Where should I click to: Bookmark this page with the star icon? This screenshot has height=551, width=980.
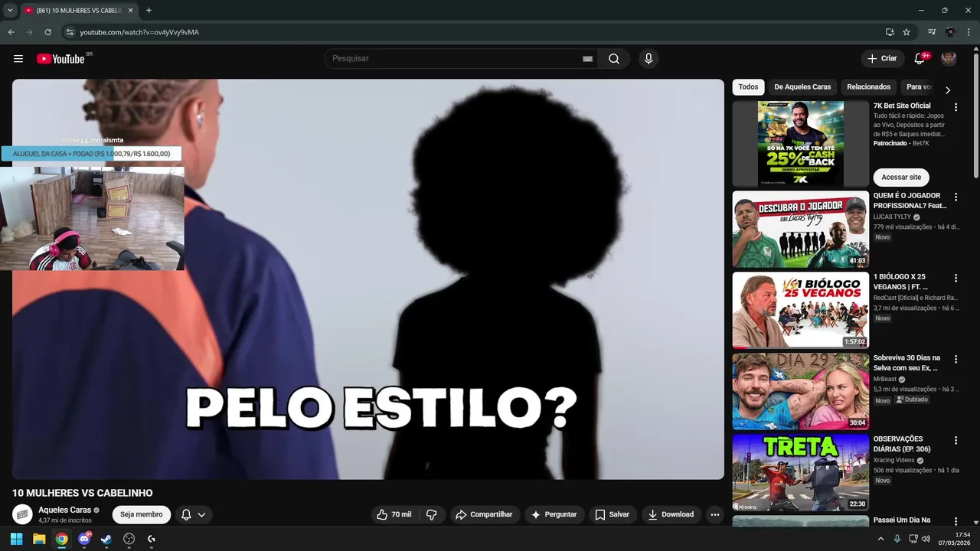pyautogui.click(x=906, y=32)
